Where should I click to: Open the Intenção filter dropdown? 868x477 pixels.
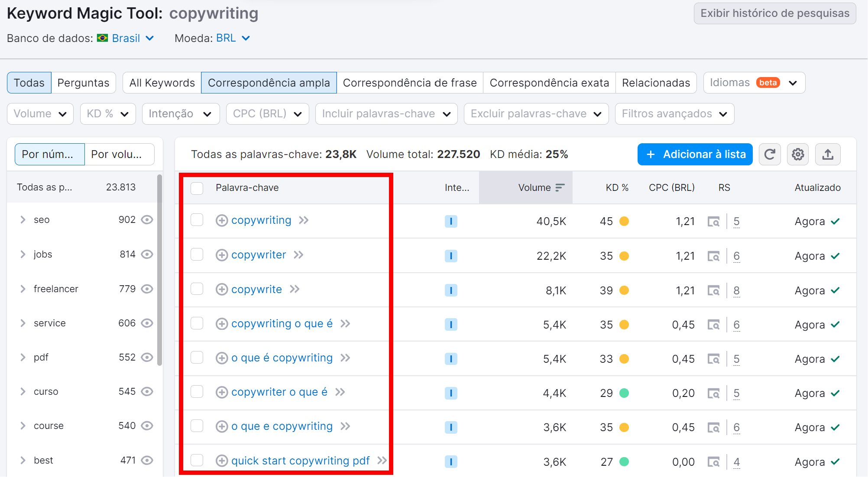pyautogui.click(x=181, y=114)
